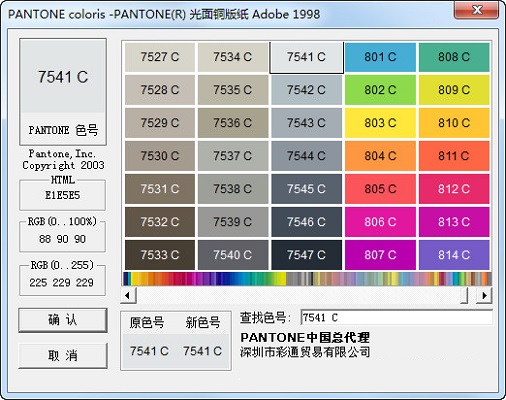The image size is (506, 400).
Task: Select the magenta 806 C swatch
Action: coord(380,222)
